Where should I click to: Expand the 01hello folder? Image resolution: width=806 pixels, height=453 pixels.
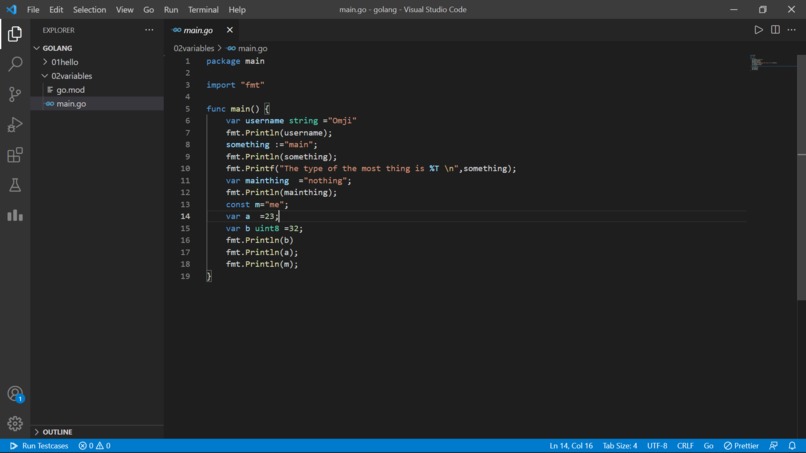point(97,62)
